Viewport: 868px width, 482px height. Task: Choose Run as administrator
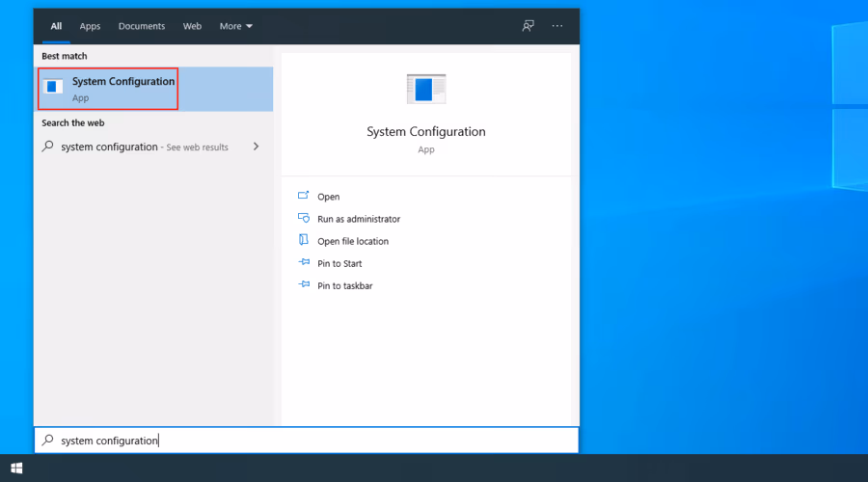[359, 219]
